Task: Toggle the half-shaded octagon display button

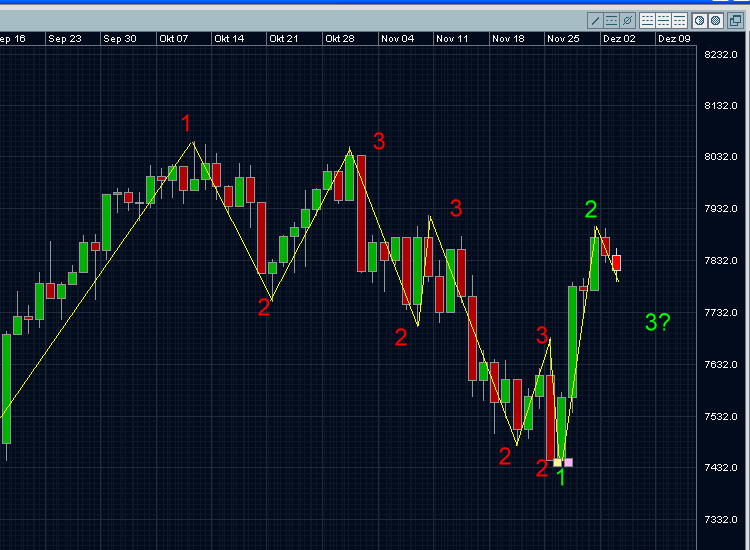Action: click(x=699, y=21)
